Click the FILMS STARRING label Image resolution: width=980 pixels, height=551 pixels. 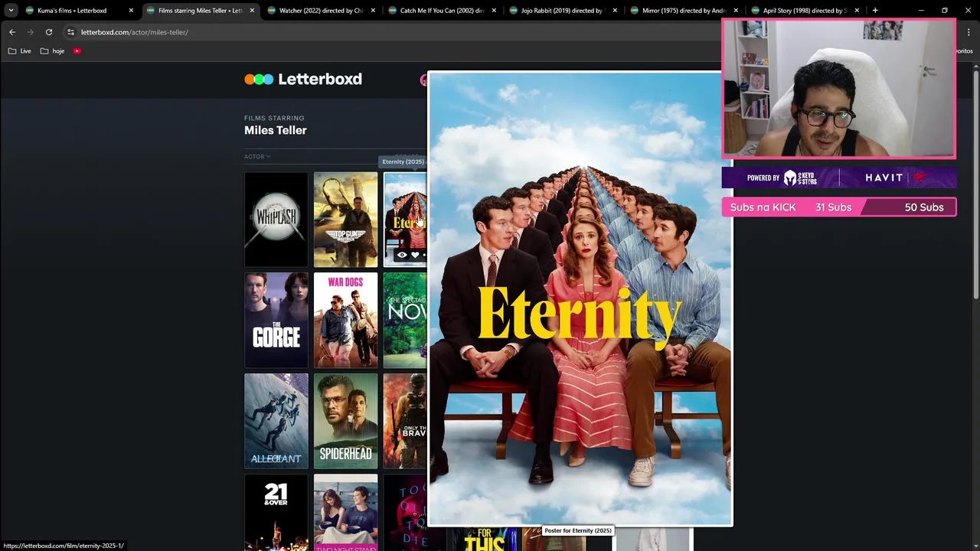[x=274, y=118]
